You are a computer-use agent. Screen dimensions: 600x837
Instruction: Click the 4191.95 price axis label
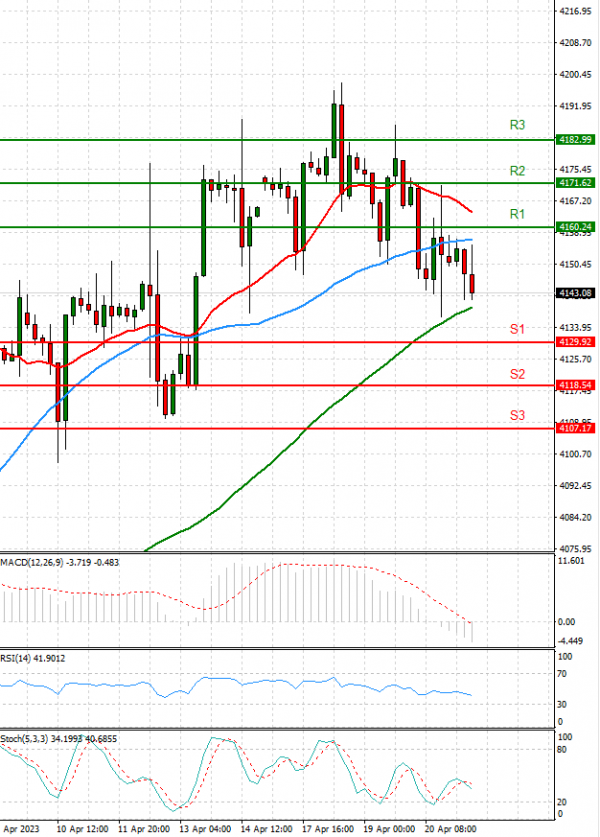[575, 106]
